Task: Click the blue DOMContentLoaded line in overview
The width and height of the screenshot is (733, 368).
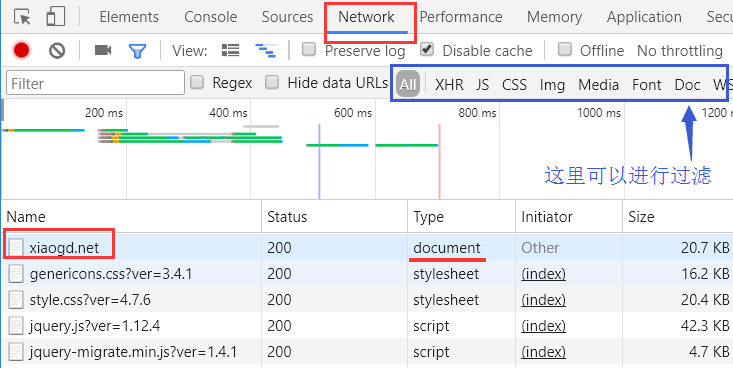Action: coord(319,161)
